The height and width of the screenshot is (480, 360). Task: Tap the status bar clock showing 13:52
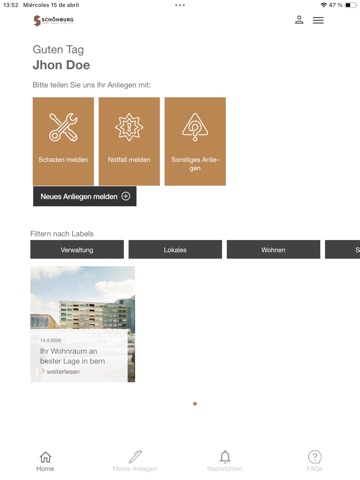click(11, 5)
